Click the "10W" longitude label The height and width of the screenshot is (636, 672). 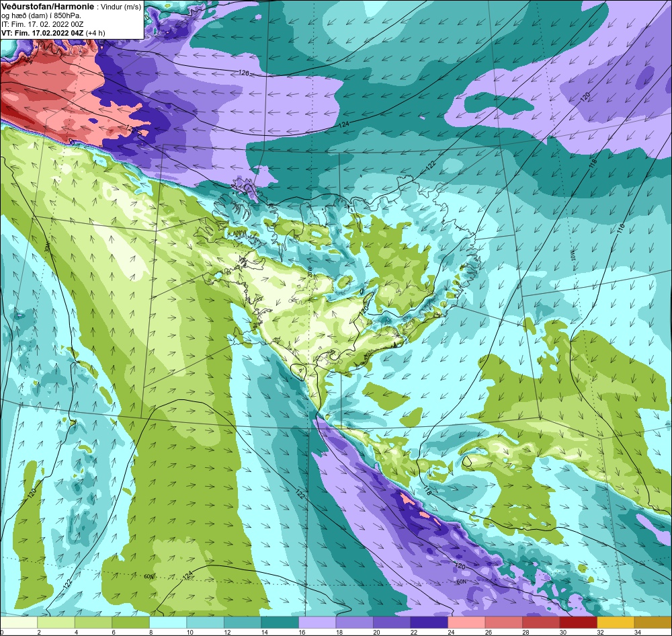point(573,255)
